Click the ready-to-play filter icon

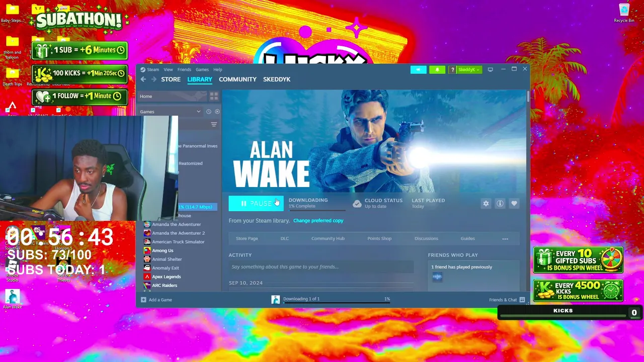[x=217, y=112]
